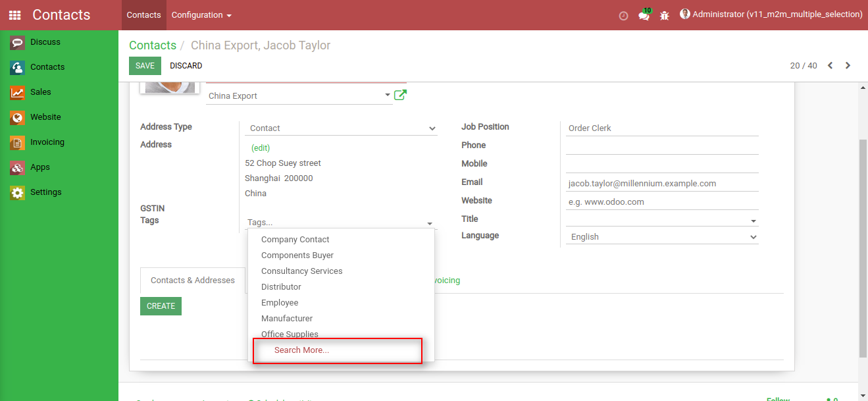
Task: Open the Title dropdown
Action: [x=662, y=221]
